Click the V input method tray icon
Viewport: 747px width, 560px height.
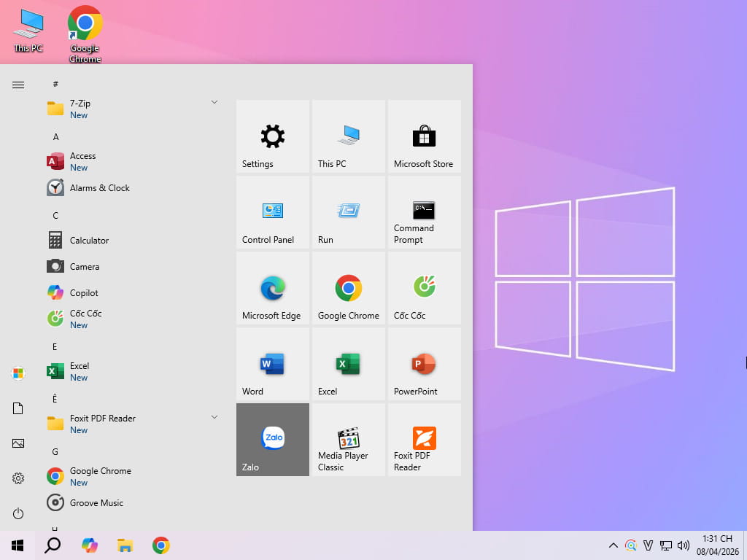tap(648, 545)
